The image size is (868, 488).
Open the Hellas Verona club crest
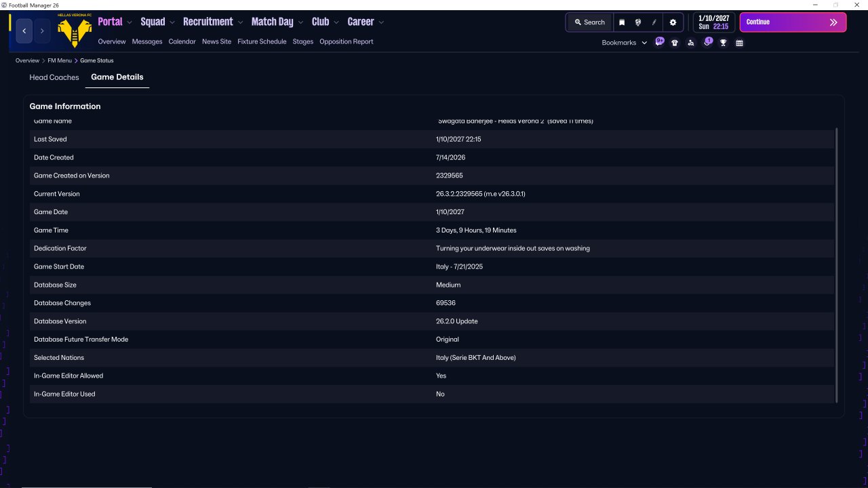(x=75, y=30)
